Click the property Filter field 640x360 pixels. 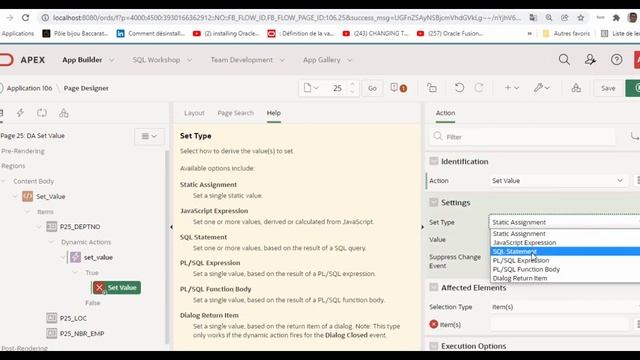click(x=522, y=137)
